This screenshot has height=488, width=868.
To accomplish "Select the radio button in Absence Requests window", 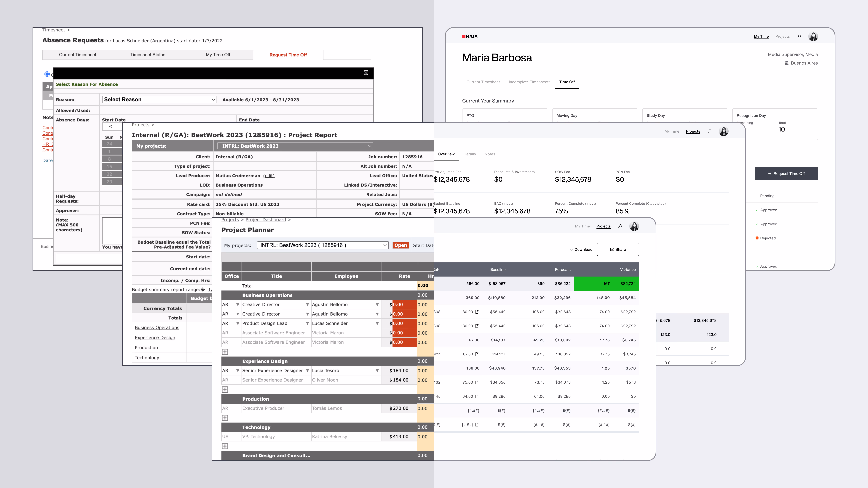I will (47, 74).
